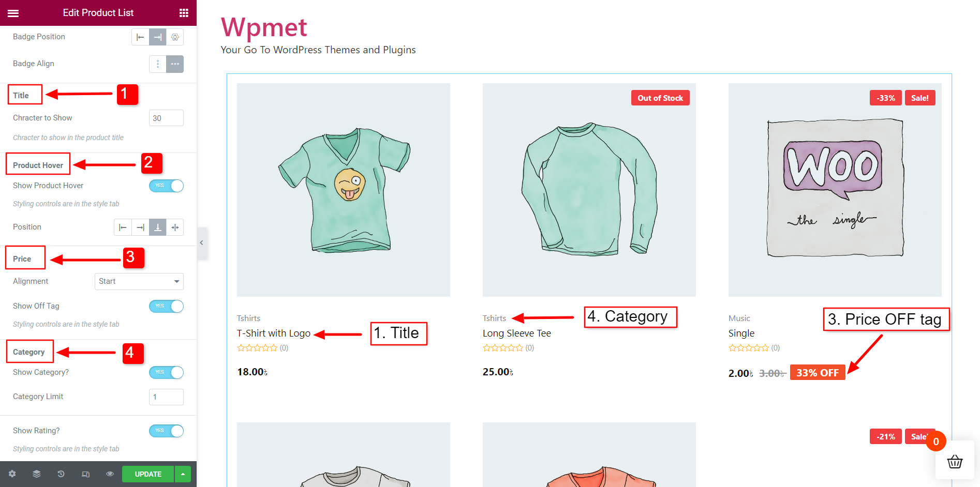Open Elementor settings gear in bottom toolbar
Screen dimensions: 980x487
(12, 474)
